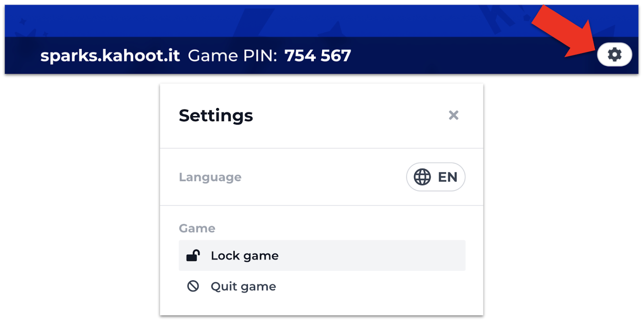Click the Quit game circle-slash icon

(x=193, y=286)
